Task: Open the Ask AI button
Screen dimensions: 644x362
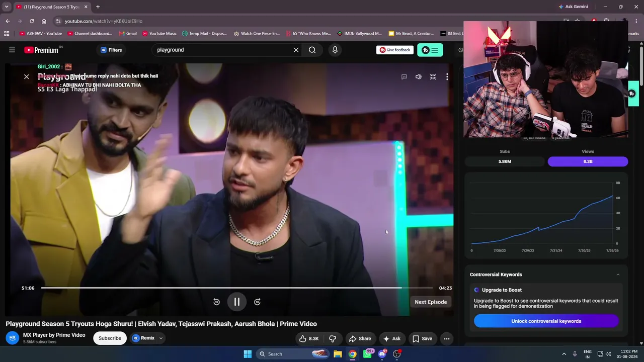Action: [392, 338]
